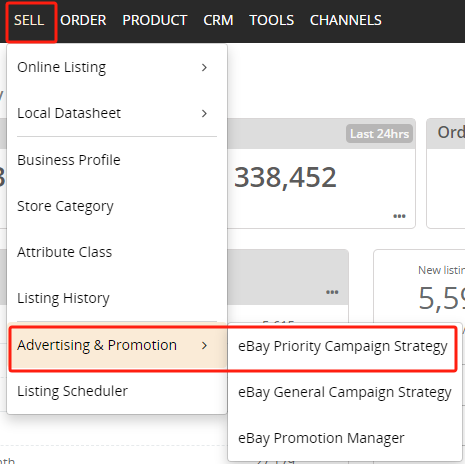Open the CHANNELS menu
Viewport: 465px width, 464px height.
(346, 20)
